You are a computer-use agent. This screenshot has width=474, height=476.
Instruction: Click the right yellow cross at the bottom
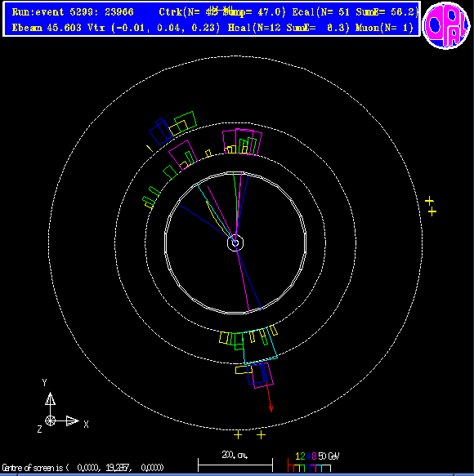261,435
